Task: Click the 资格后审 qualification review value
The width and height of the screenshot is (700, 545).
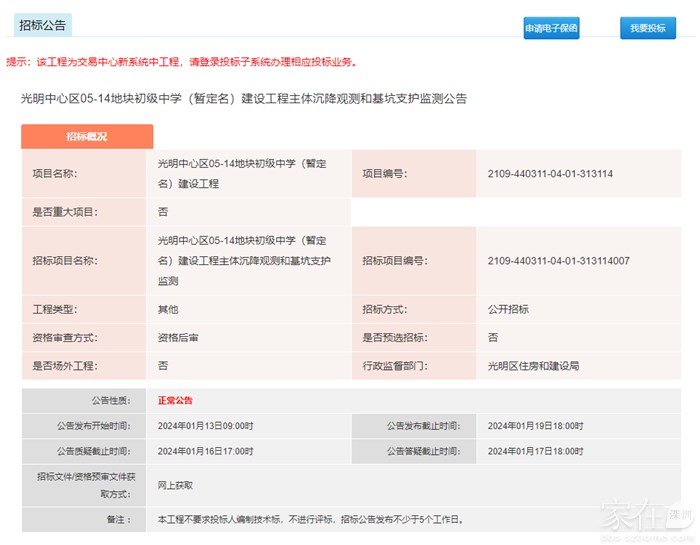Action: tap(178, 338)
